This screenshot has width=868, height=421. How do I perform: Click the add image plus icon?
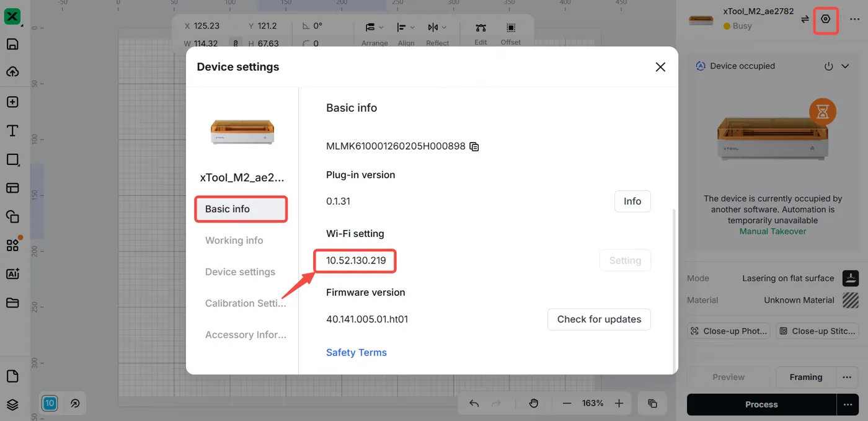[x=12, y=102]
